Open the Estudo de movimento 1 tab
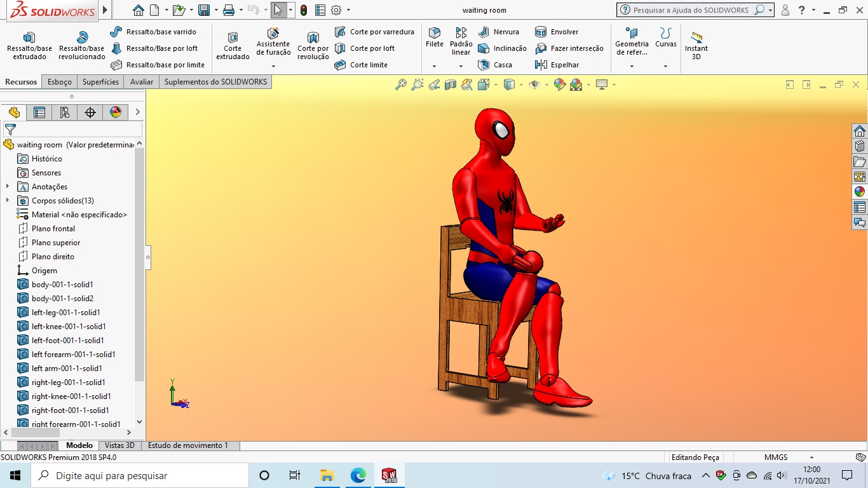868x488 pixels. tap(187, 445)
